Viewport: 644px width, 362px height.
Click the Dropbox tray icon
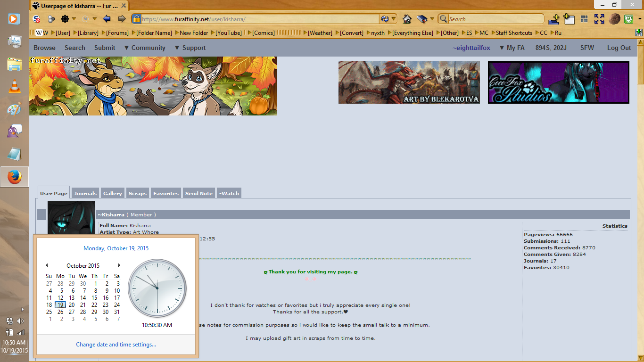[9, 321]
